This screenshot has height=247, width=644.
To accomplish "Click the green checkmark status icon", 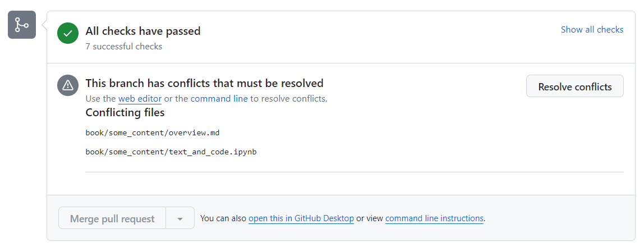I will [68, 33].
